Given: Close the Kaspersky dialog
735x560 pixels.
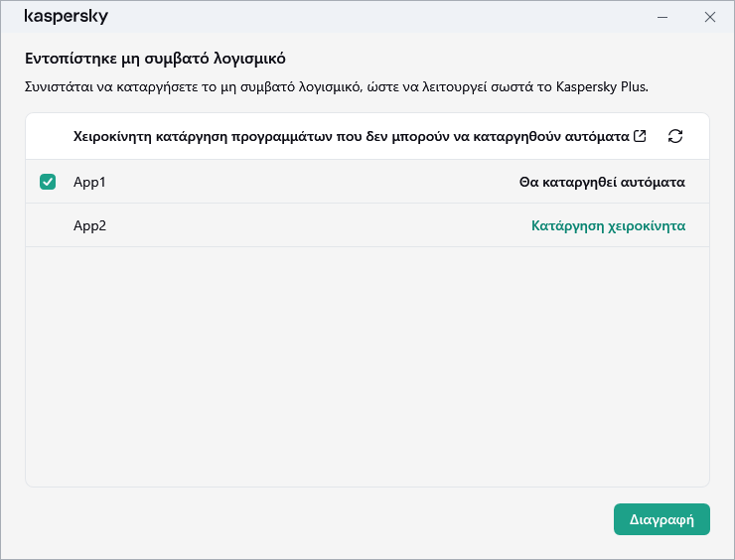Looking at the screenshot, I should click(x=709, y=17).
